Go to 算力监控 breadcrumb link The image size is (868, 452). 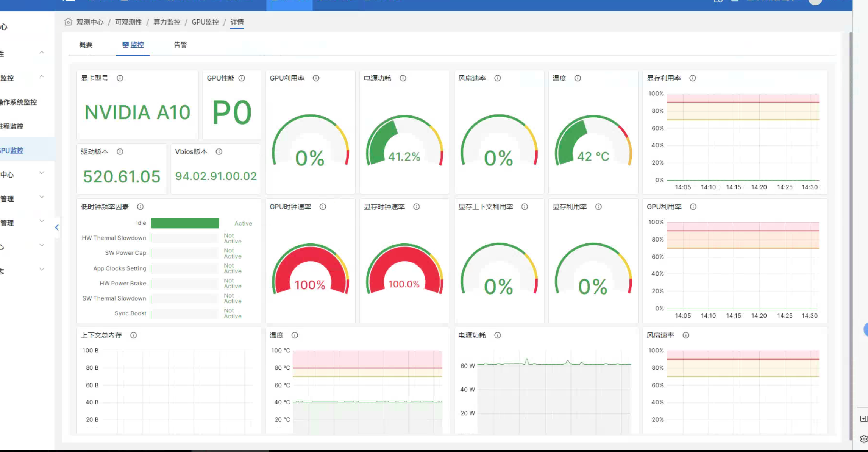[167, 22]
